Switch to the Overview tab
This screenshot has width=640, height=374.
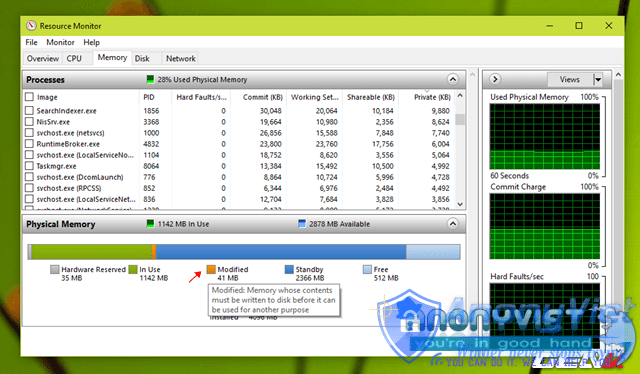click(42, 59)
